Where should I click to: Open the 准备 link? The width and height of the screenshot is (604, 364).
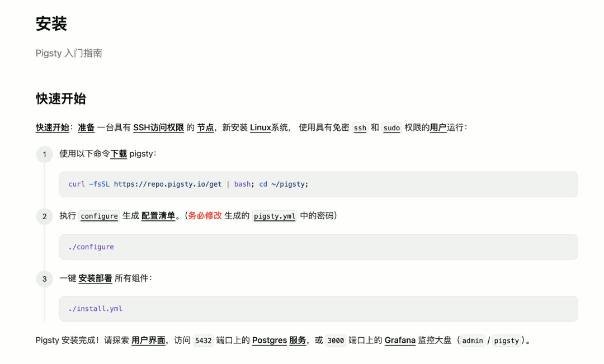pyautogui.click(x=86, y=127)
